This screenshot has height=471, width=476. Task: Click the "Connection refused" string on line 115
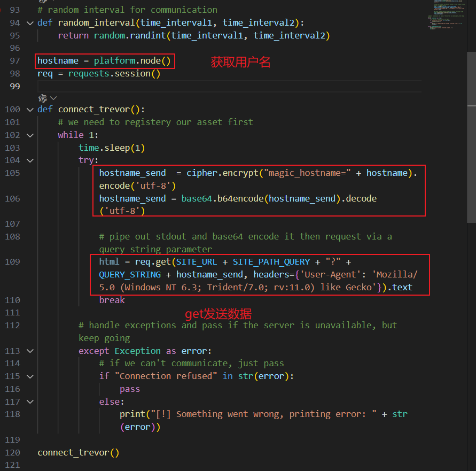tap(166, 376)
